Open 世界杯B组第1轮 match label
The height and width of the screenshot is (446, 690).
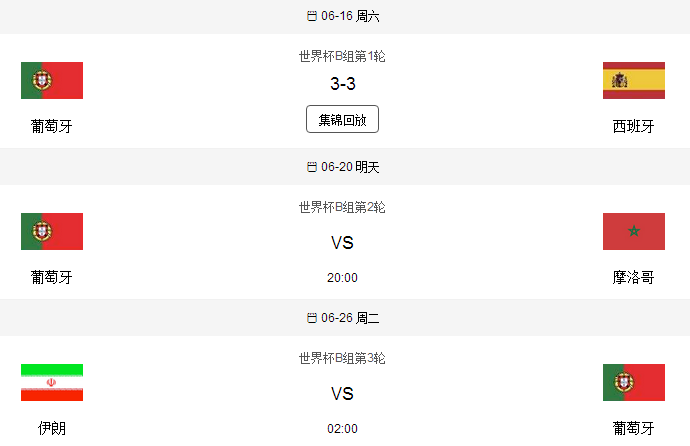click(342, 56)
